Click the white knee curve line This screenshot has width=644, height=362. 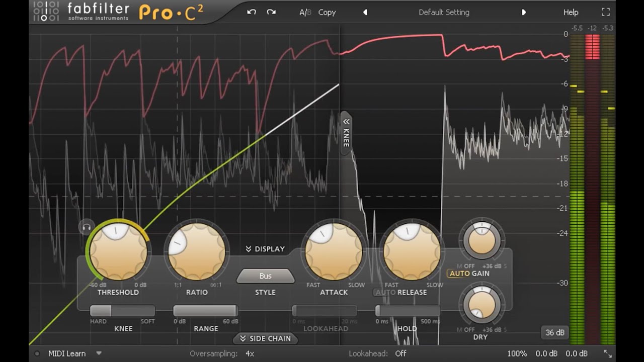coord(302,110)
